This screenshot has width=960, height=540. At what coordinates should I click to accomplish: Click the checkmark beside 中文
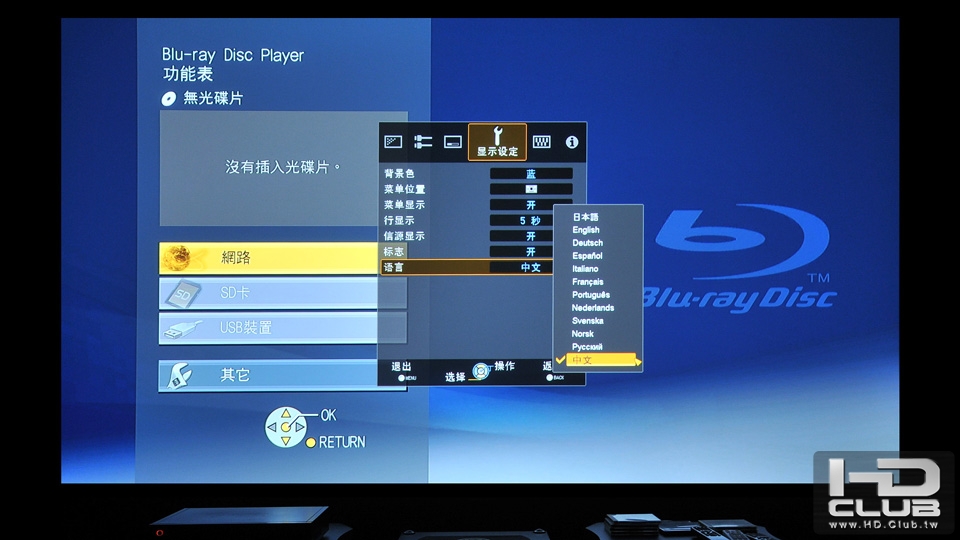click(560, 359)
